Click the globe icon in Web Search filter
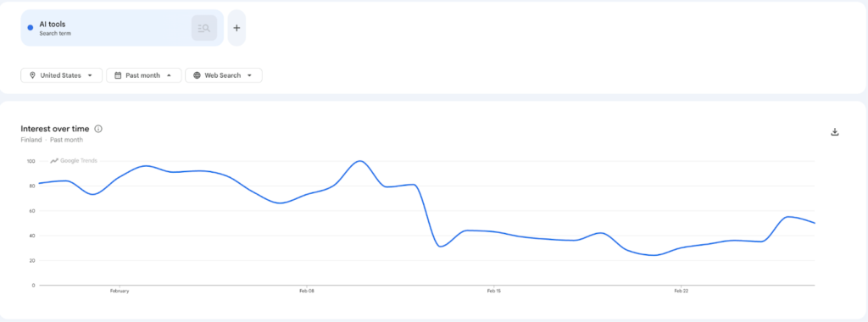The width and height of the screenshot is (868, 322). point(197,75)
